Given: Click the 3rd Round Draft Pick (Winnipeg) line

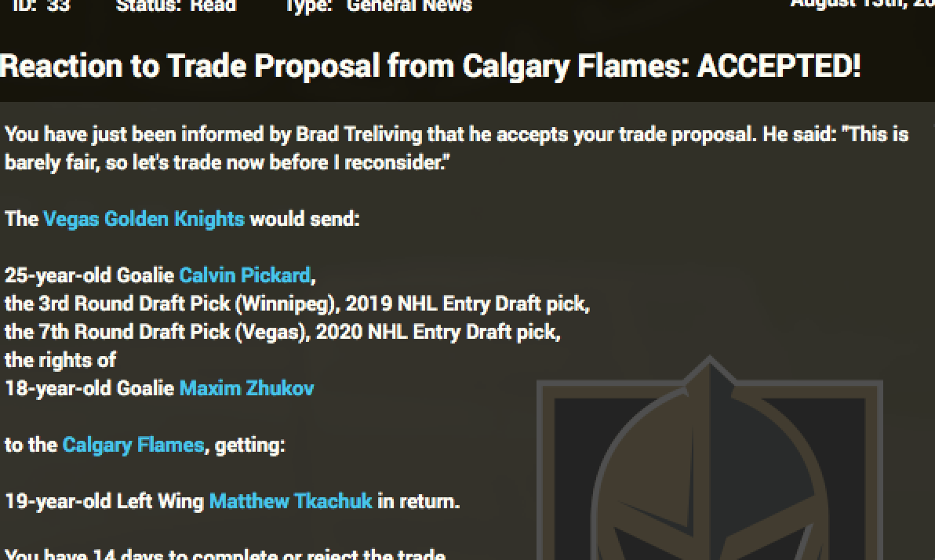Looking at the screenshot, I should pos(297,304).
